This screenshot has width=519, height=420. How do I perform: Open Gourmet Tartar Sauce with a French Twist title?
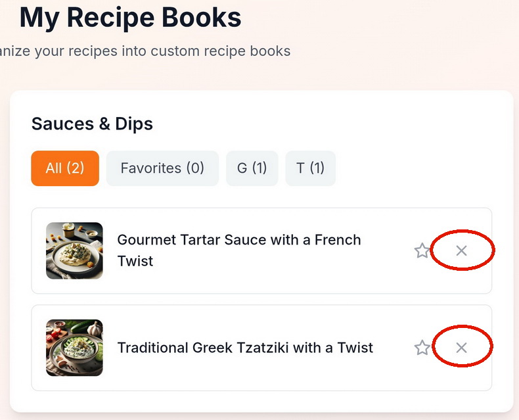(x=238, y=240)
